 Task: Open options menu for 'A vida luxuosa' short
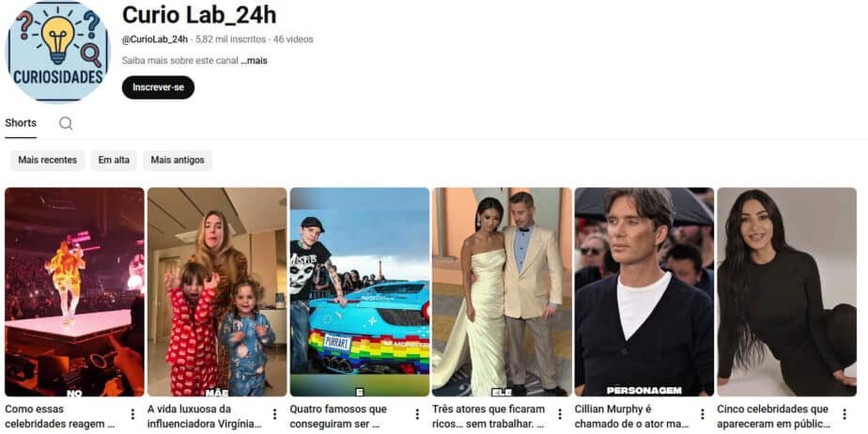tap(274, 414)
